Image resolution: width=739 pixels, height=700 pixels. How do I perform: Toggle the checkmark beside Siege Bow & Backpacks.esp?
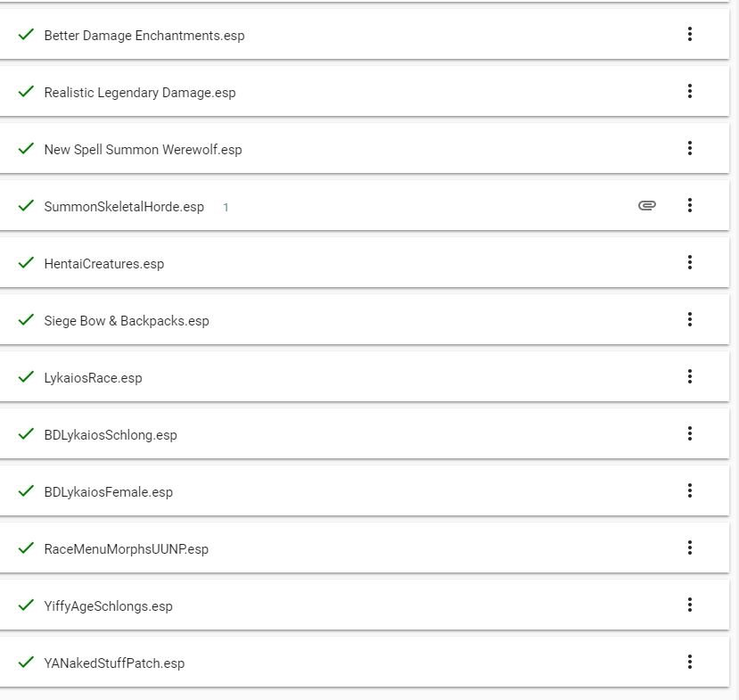tap(26, 319)
